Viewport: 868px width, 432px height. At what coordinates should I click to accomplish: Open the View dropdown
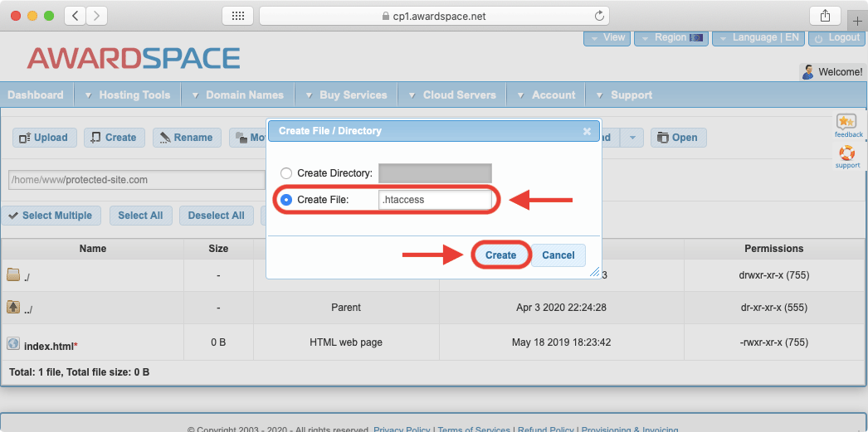pos(607,37)
